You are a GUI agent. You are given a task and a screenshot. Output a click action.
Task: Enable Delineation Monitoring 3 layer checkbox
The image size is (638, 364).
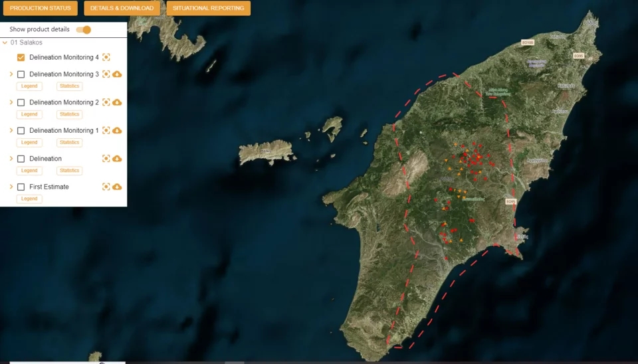tap(21, 74)
